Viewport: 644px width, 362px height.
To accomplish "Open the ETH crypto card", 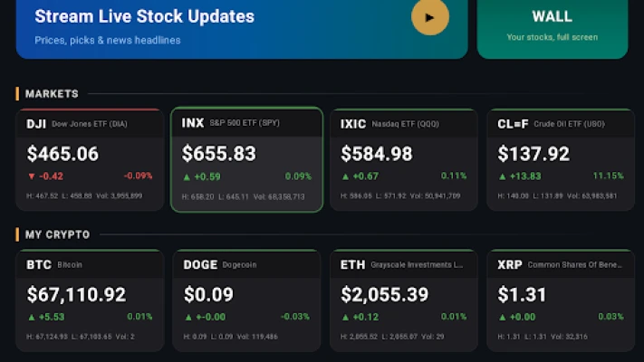I will (404, 300).
